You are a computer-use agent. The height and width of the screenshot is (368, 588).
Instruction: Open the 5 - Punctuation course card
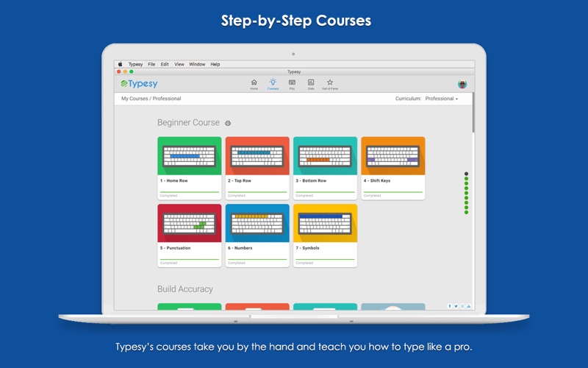pos(190,236)
